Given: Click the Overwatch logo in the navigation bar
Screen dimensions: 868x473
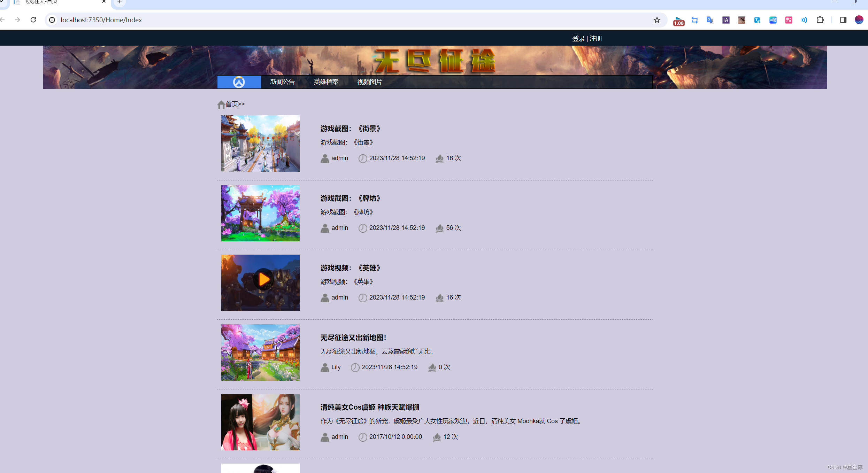Looking at the screenshot, I should [x=239, y=82].
